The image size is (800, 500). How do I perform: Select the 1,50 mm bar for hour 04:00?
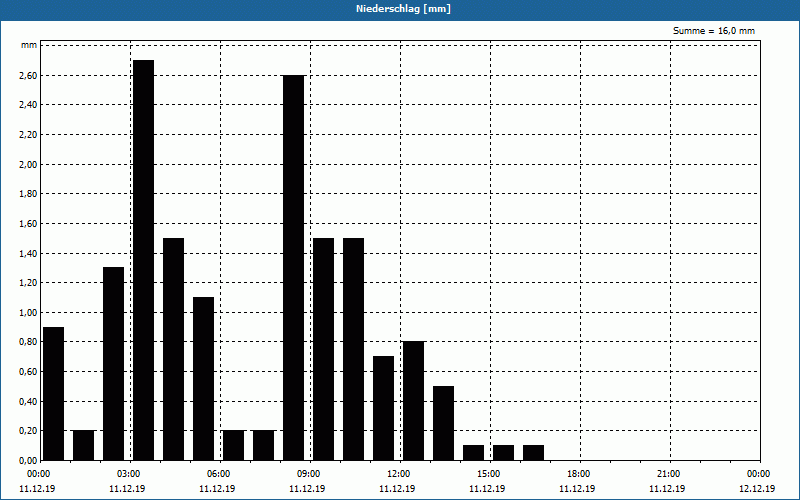(173, 349)
